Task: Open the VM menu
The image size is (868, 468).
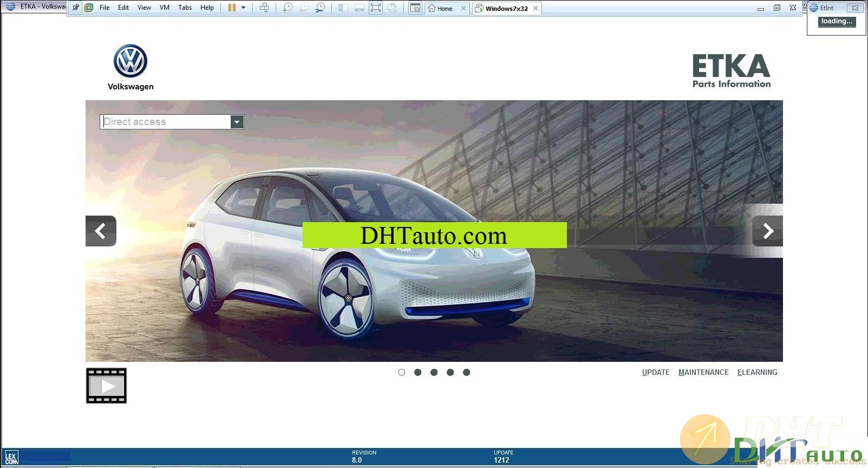Action: (165, 8)
